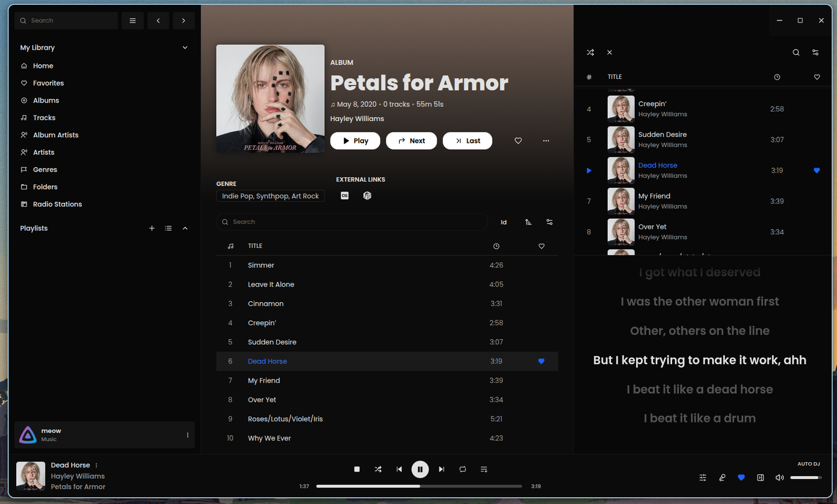Toggle repeat mode in player bar
The height and width of the screenshot is (504, 837).
pos(462,469)
